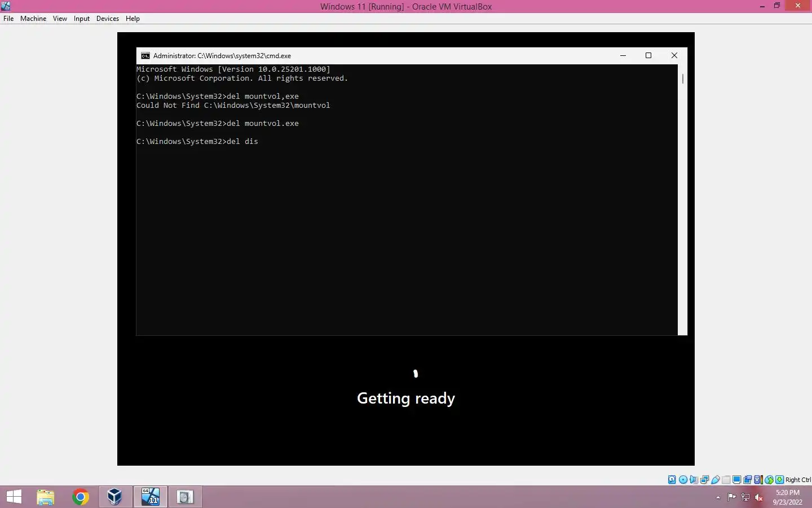Open the taskbar clock and date

point(788,497)
